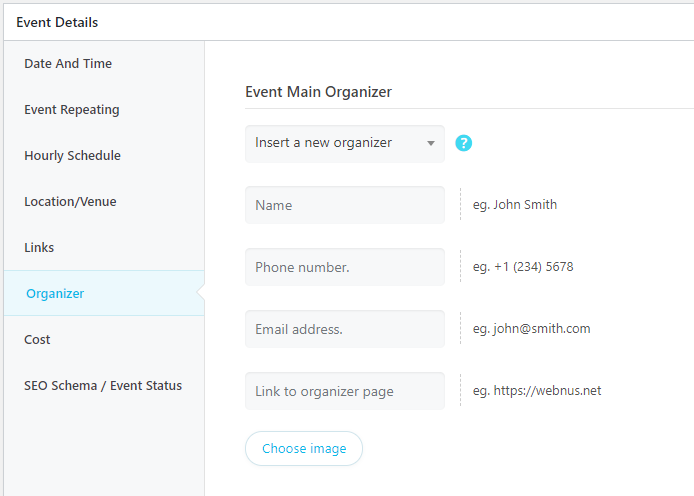The width and height of the screenshot is (694, 496).
Task: Click the Choose image button
Action: [304, 449]
